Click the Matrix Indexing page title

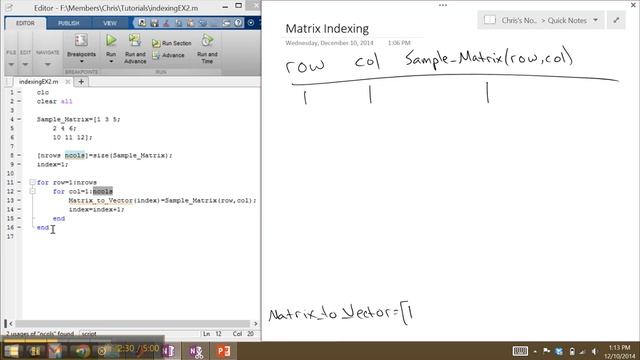point(327,29)
